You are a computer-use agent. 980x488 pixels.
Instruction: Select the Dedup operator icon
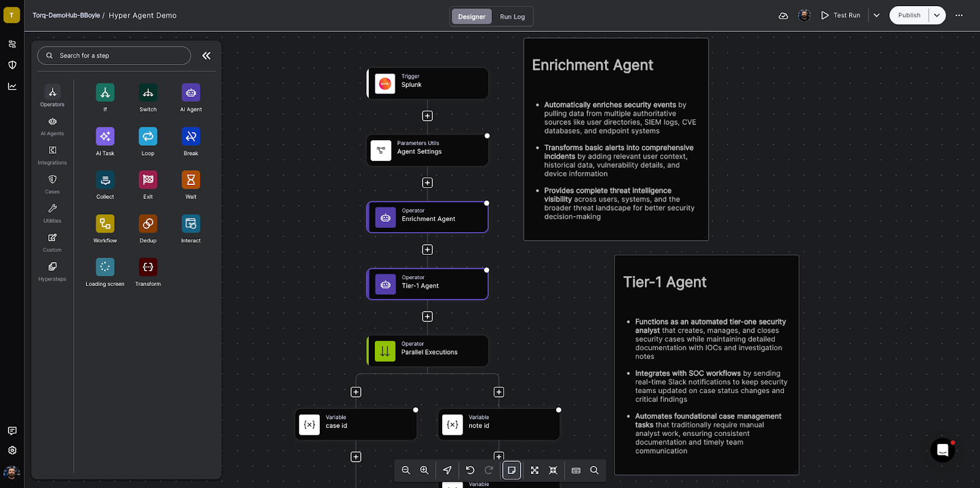pyautogui.click(x=148, y=224)
